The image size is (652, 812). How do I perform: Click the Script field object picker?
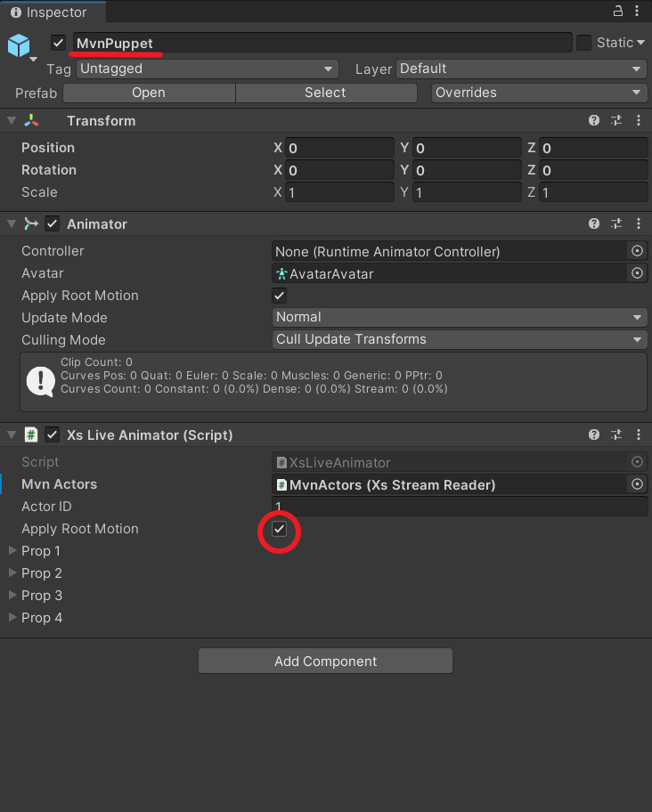(x=638, y=461)
